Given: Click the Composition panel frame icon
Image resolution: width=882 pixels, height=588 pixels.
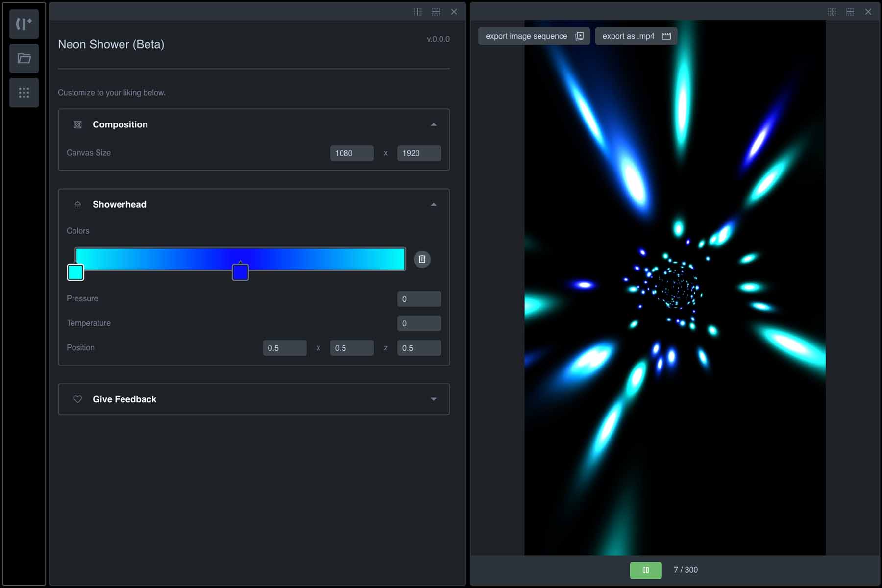Looking at the screenshot, I should 77,124.
